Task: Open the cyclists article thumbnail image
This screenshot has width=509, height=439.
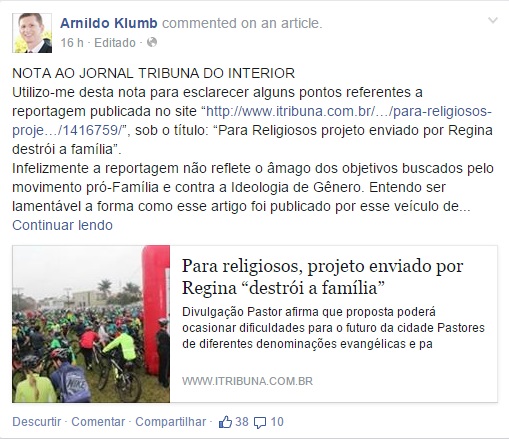Action: tap(91, 324)
